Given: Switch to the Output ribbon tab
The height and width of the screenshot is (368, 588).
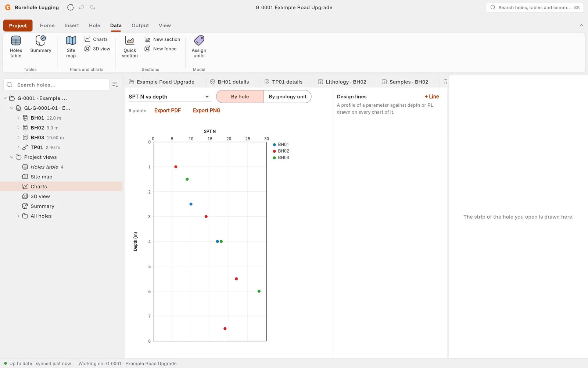Looking at the screenshot, I should pyautogui.click(x=140, y=25).
